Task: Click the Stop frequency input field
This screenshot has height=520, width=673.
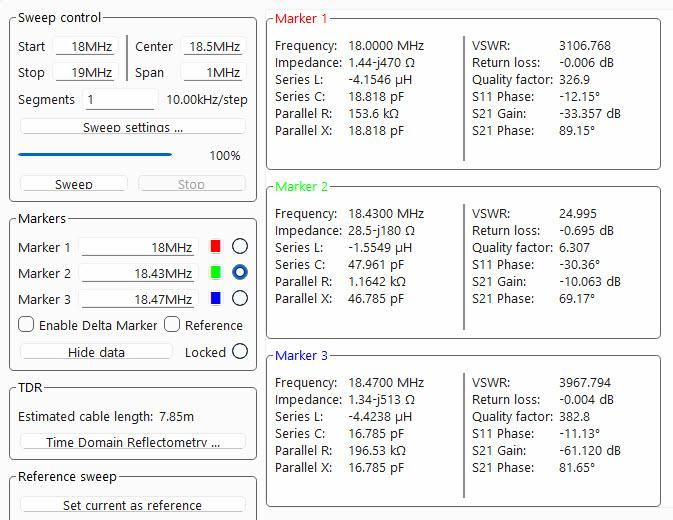Action: [x=85, y=72]
